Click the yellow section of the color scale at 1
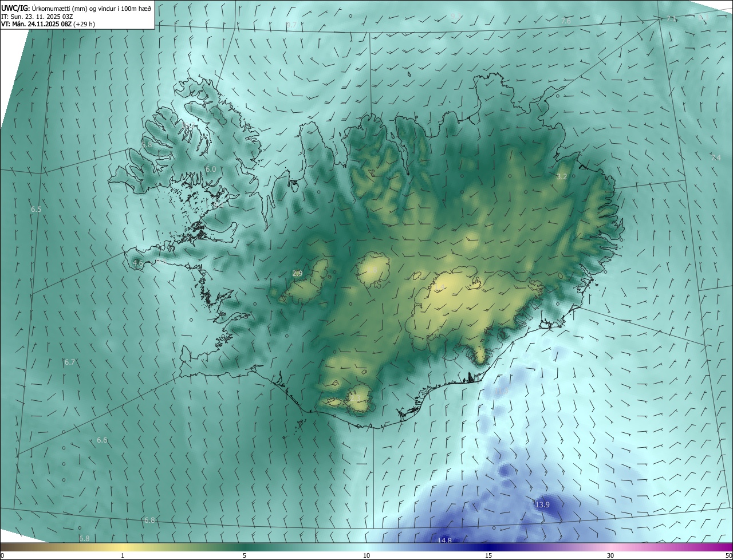Screen dimensions: 733x560 [123, 547]
